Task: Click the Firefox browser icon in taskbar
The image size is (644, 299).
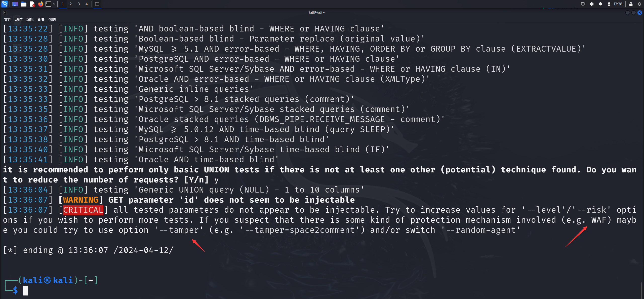Action: click(x=40, y=4)
